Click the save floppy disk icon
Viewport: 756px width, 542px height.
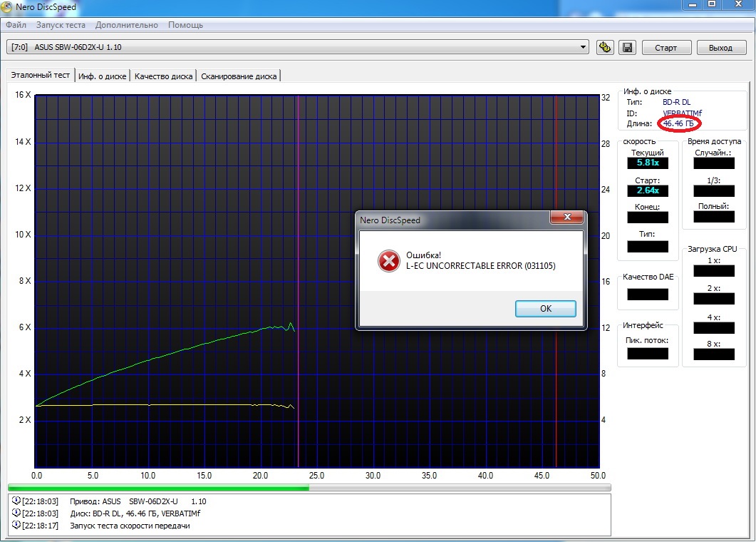coord(626,48)
